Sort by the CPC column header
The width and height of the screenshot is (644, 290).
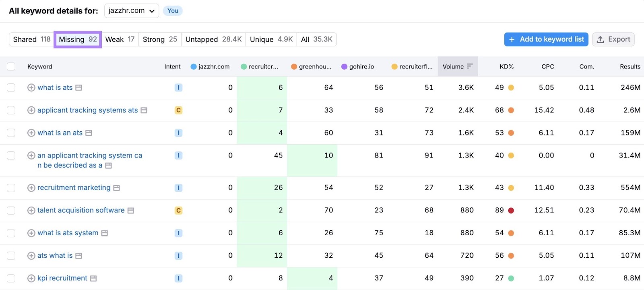point(547,66)
